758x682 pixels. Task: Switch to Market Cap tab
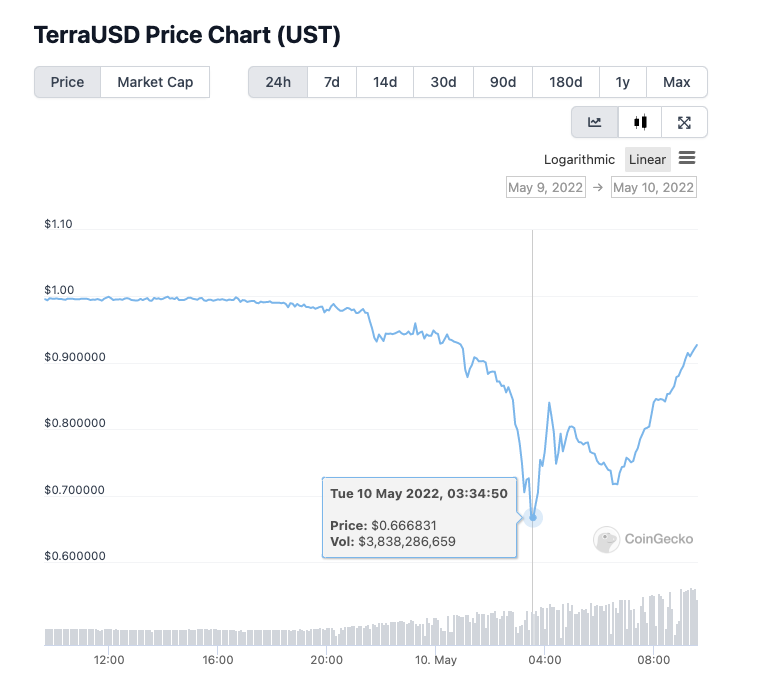click(x=155, y=82)
